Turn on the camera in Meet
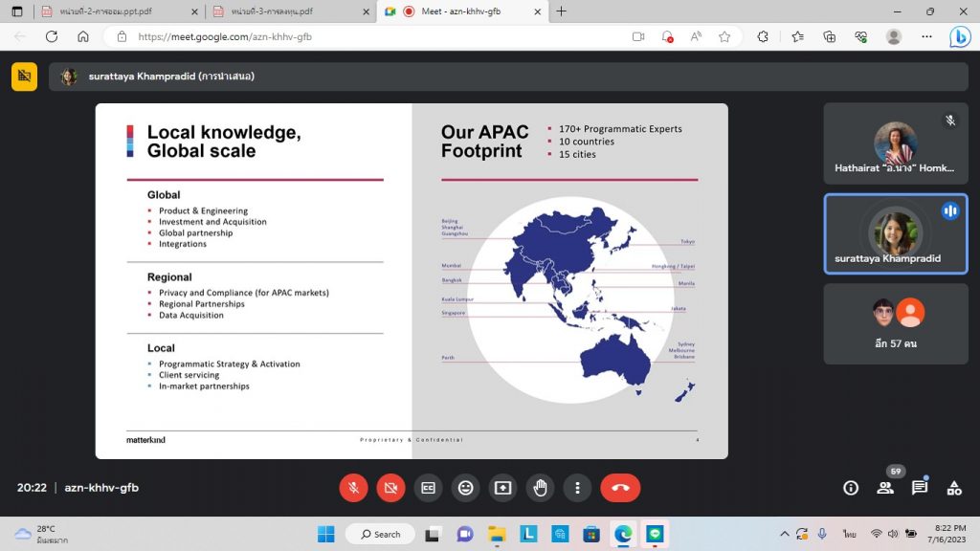 (390, 488)
